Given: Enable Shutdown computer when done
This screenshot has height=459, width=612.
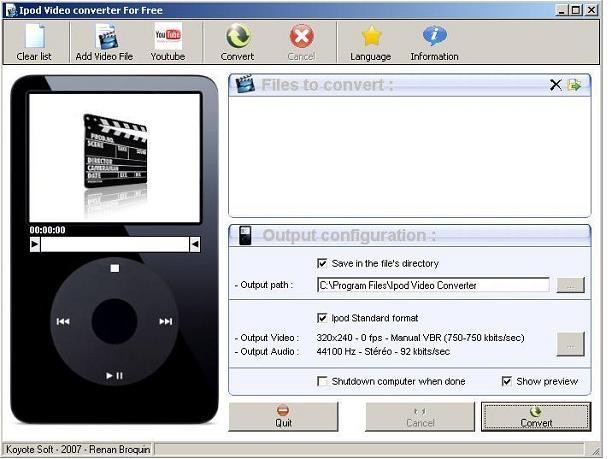Looking at the screenshot, I should tap(322, 381).
